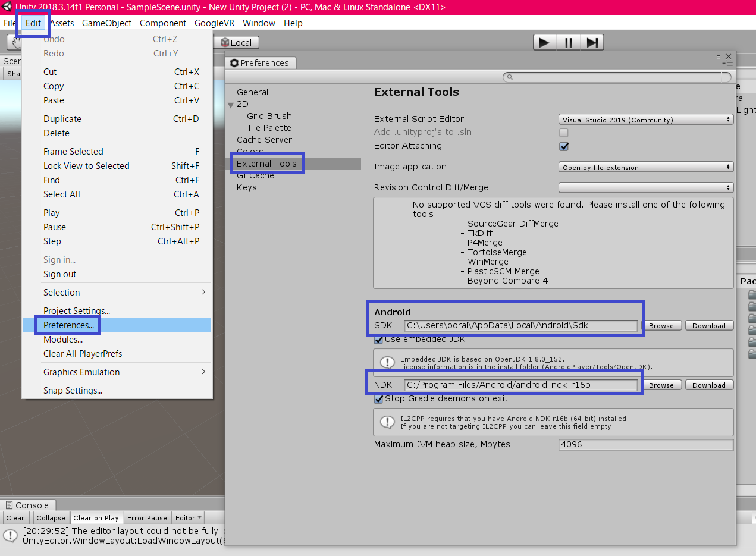This screenshot has height=556, width=756.
Task: Collapse the 2D section triangle
Action: pos(231,104)
